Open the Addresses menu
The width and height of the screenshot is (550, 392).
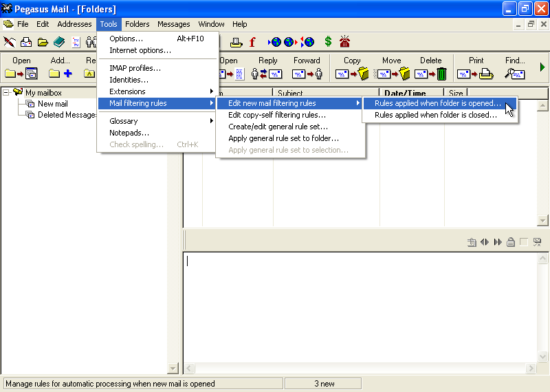pos(74,24)
